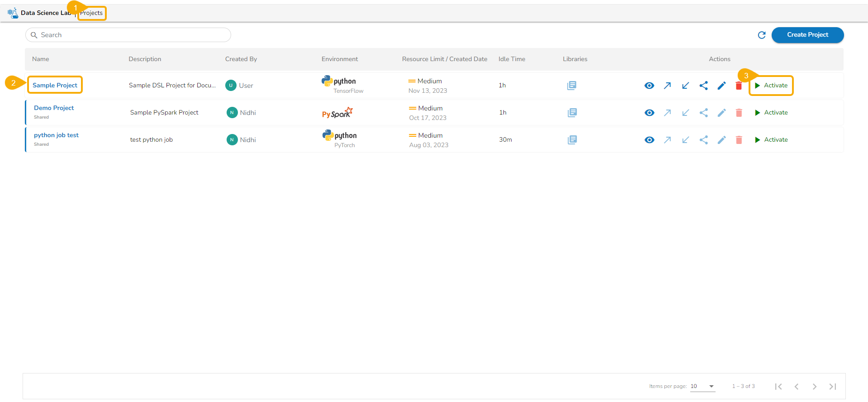Go to the next page of projects
The image size is (868, 402).
click(x=814, y=386)
